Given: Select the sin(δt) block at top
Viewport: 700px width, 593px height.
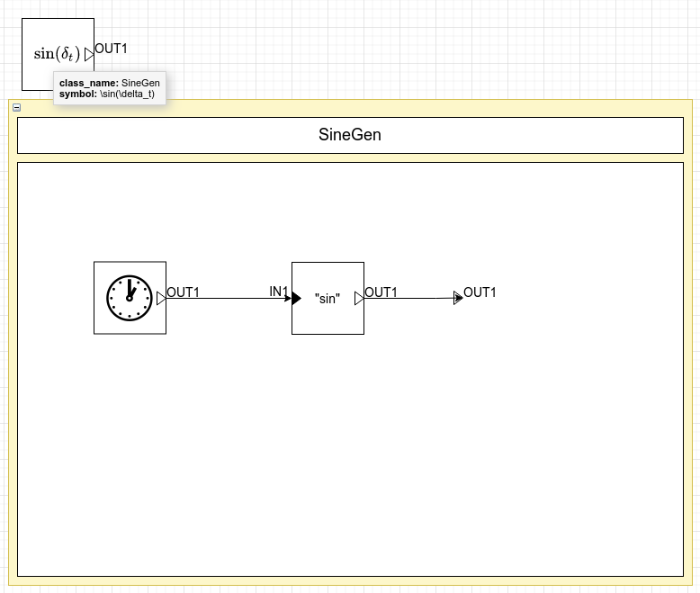Looking at the screenshot, I should click(58, 40).
